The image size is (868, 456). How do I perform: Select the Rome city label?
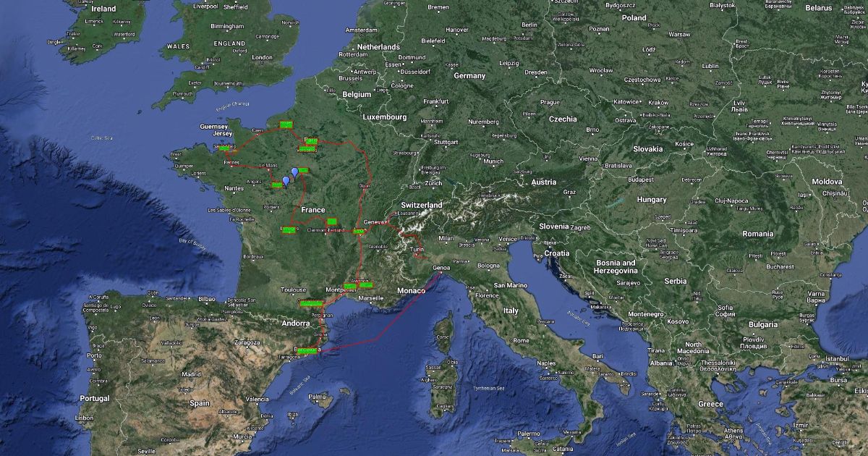point(519,340)
